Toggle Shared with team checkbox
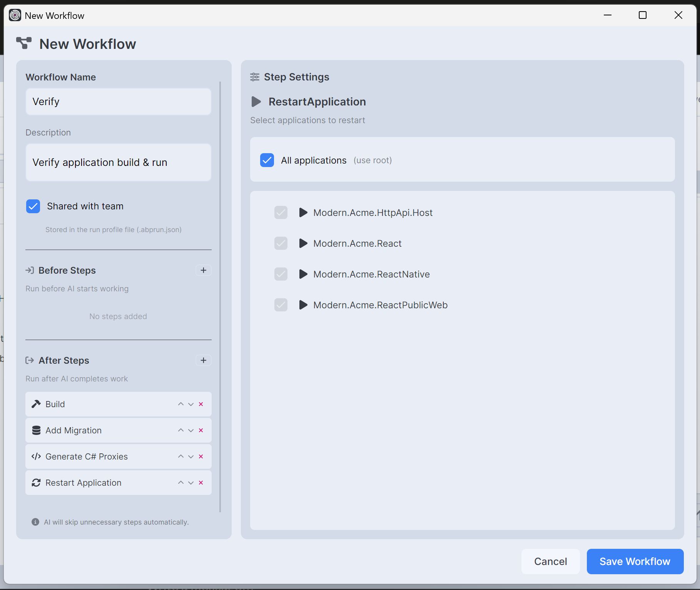Viewport: 700px width, 590px height. pyautogui.click(x=33, y=206)
